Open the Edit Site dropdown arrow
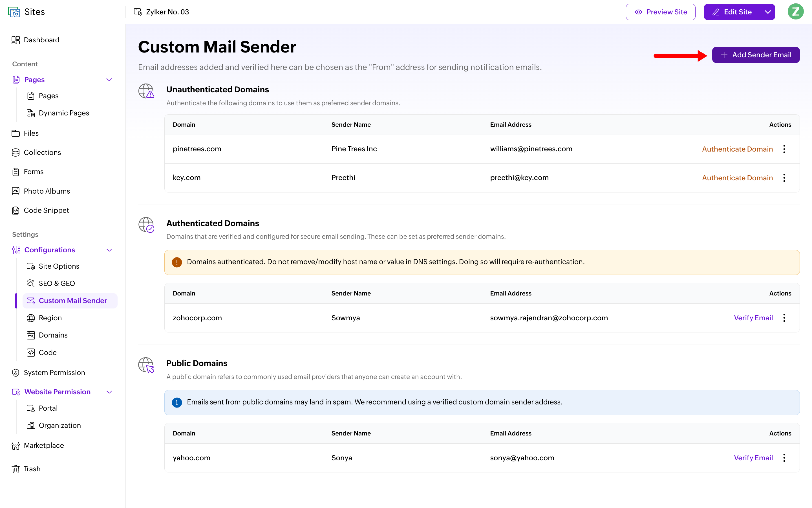 (x=768, y=12)
